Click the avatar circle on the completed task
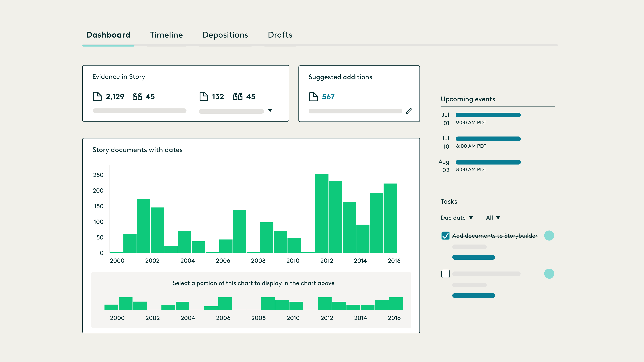 549,235
